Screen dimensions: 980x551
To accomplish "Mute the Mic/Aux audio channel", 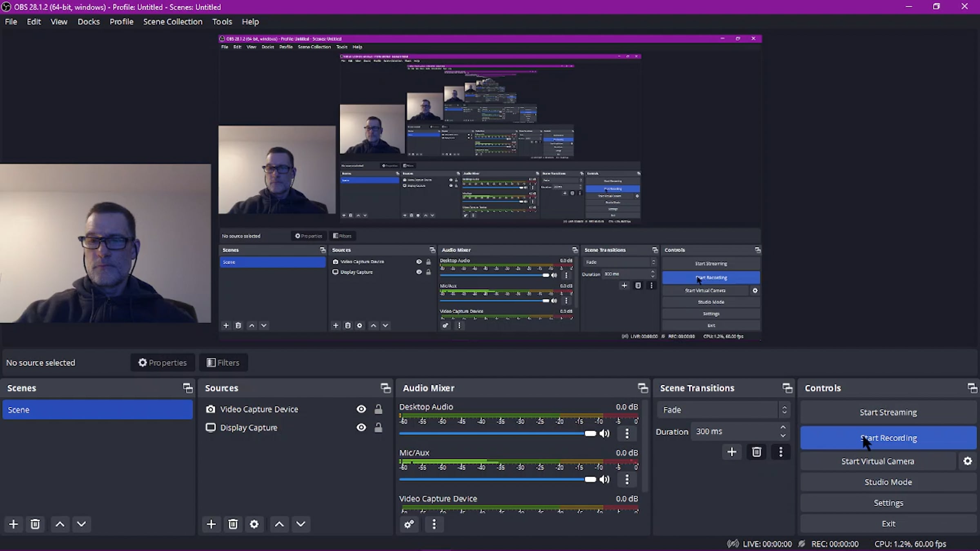I will [604, 479].
